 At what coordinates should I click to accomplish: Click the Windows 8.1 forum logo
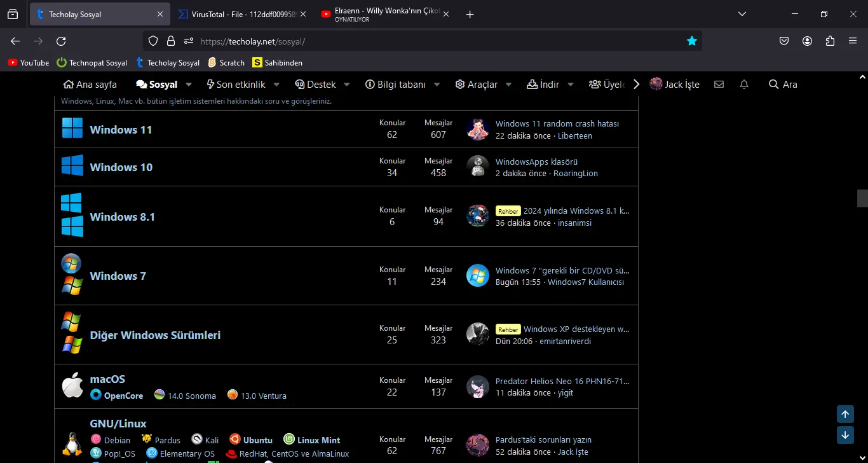(x=72, y=215)
